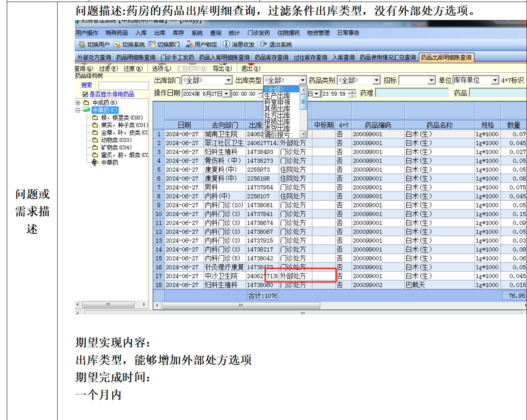The image size is (527, 420).
Task: Collapse the 中草药(C) tree node
Action: pyautogui.click(x=78, y=110)
